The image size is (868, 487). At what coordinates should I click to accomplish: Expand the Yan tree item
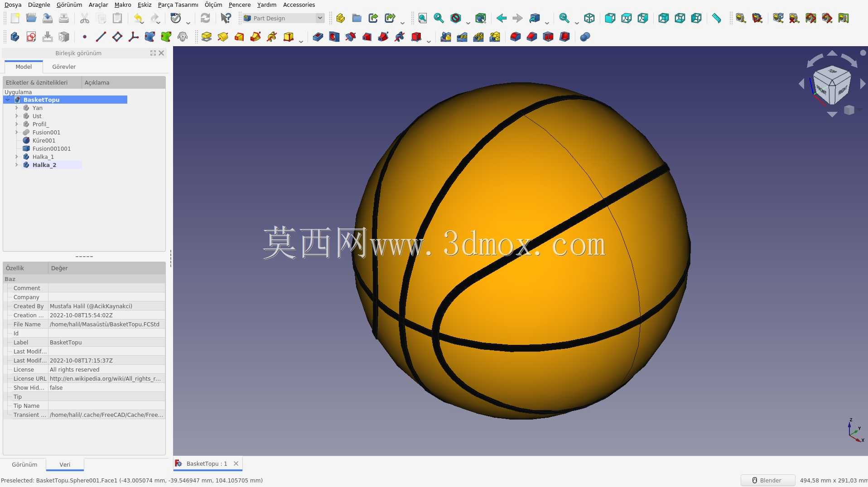coord(17,108)
